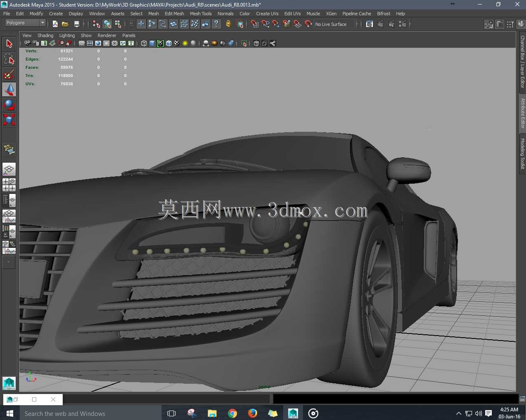Select by hierarchy mode
Viewport: 526px width, 420px height.
tap(96, 24)
